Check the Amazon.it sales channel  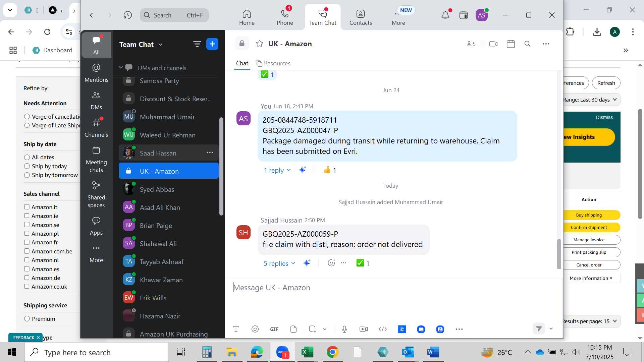point(27,207)
